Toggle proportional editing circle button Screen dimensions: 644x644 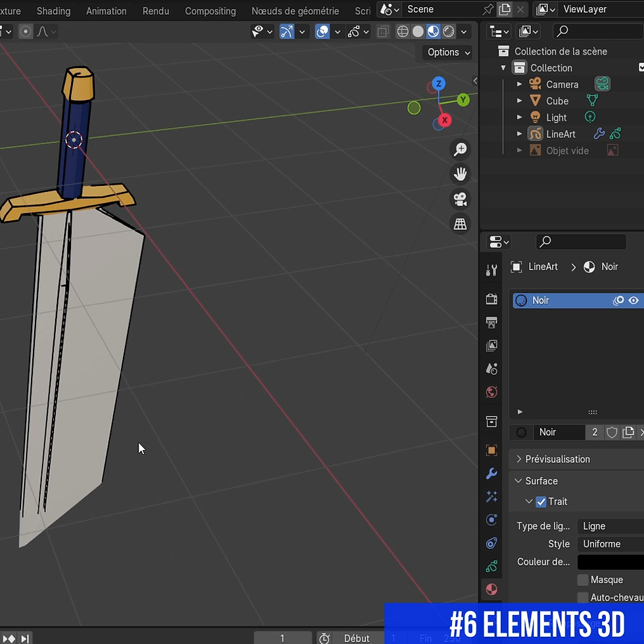point(26,32)
